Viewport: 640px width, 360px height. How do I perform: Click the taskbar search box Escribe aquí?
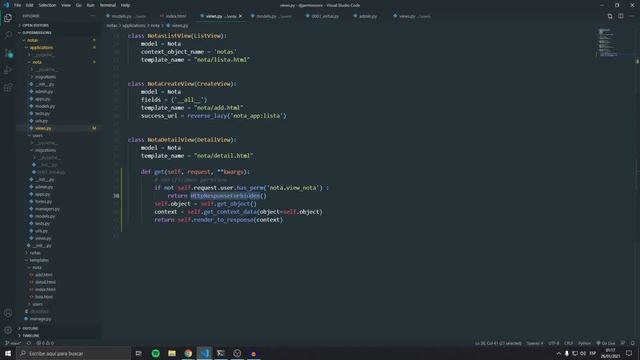point(73,353)
